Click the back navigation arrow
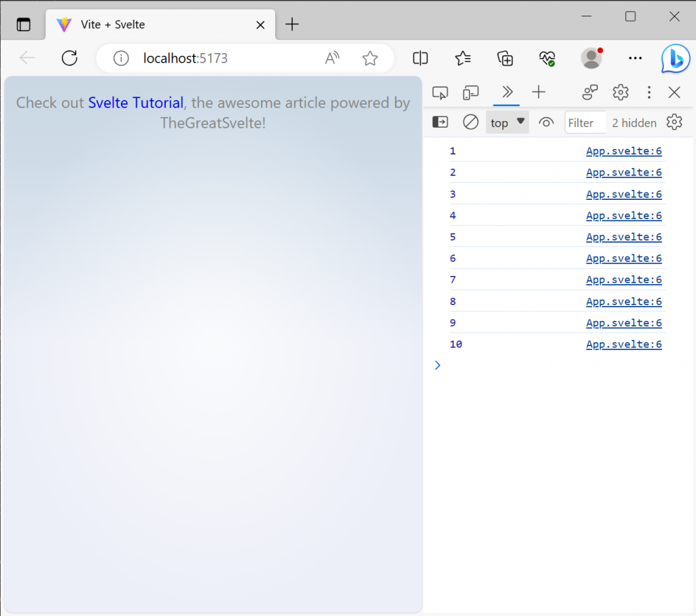696x616 pixels. pos(27,58)
